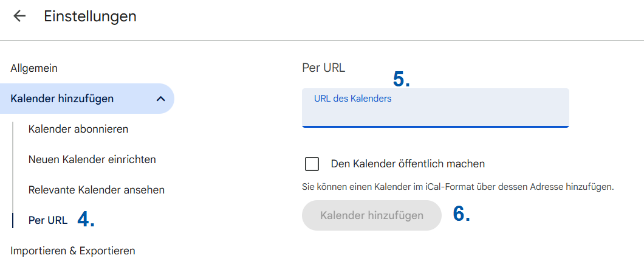Click the back arrow next to Einstellungen
Image resolution: width=644 pixels, height=272 pixels.
pos(20,16)
